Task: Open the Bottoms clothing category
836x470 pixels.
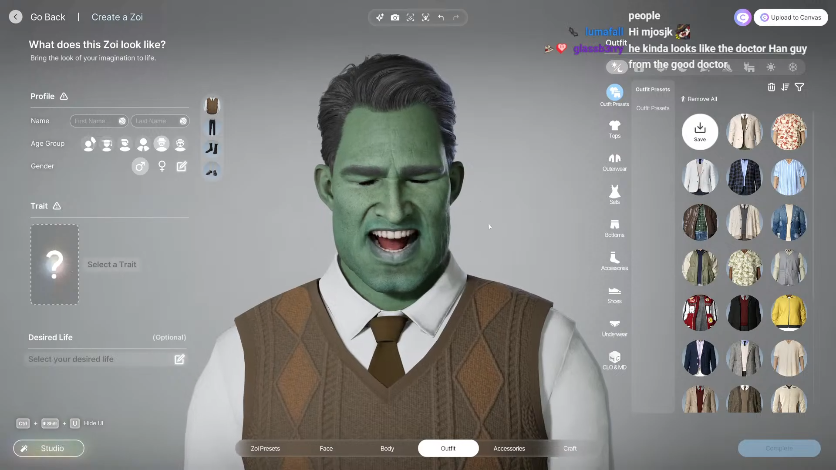Action: pyautogui.click(x=614, y=227)
